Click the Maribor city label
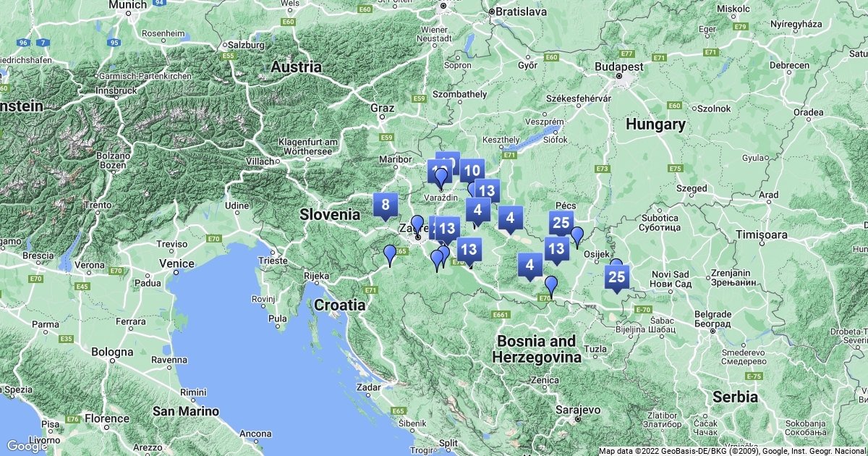Image resolution: width=868 pixels, height=456 pixels. pyautogui.click(x=395, y=159)
